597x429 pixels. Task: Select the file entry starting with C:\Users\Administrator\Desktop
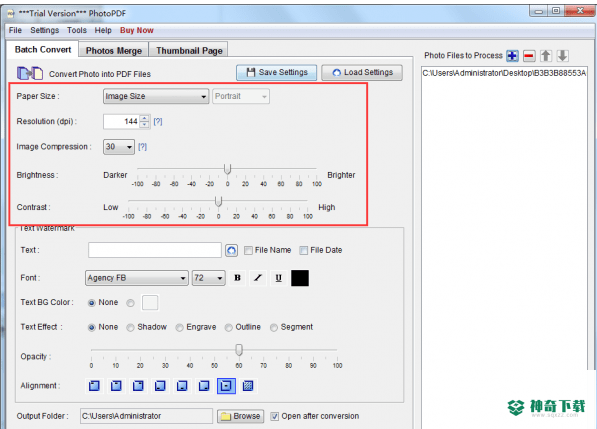tap(504, 73)
